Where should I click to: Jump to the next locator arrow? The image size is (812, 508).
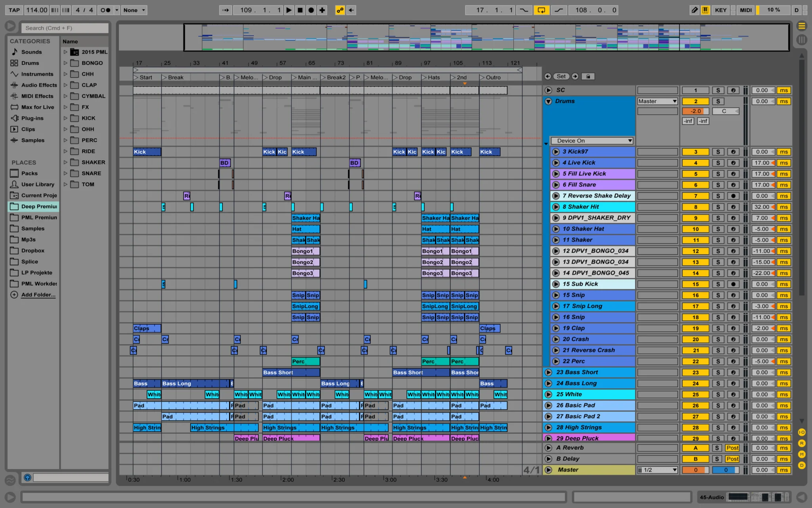(575, 76)
